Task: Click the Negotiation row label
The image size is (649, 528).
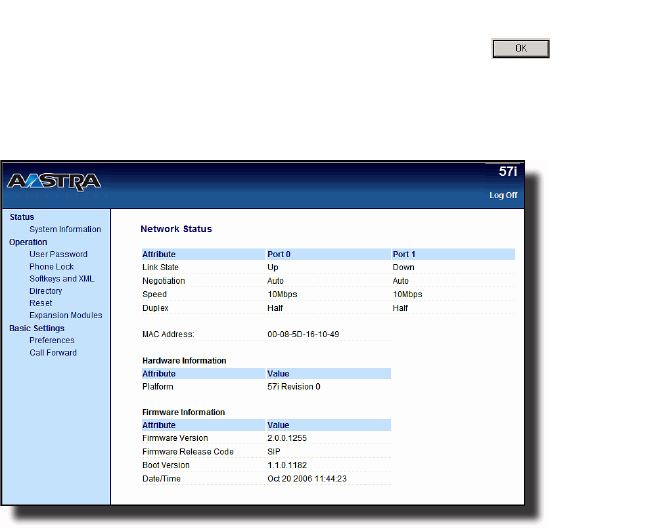Action: pyautogui.click(x=163, y=281)
